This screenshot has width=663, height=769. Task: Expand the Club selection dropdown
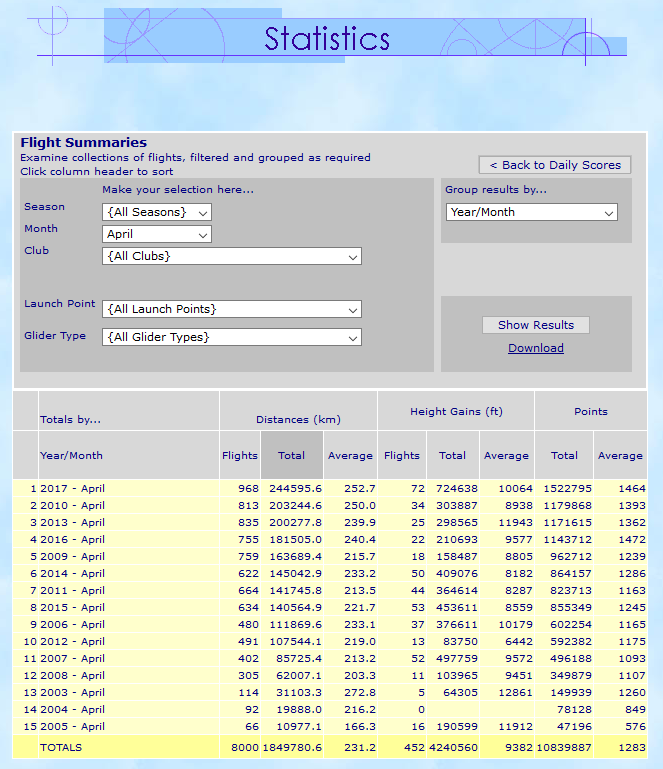tap(231, 256)
